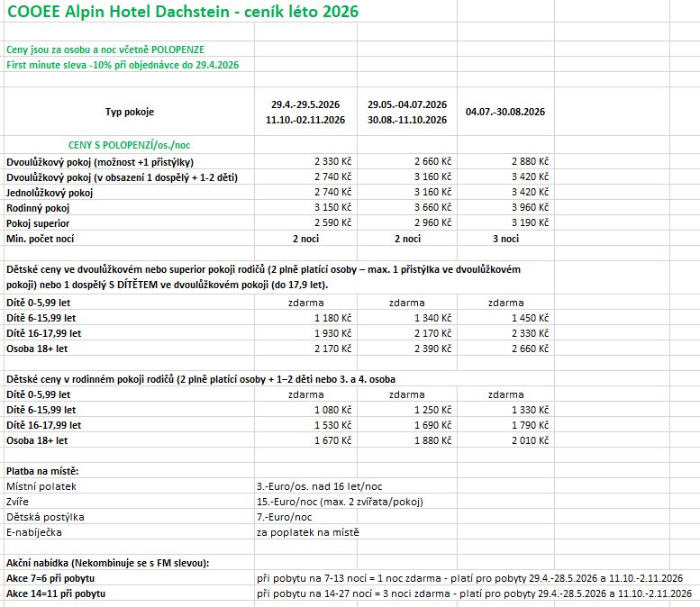
Task: Select the Dětská postýlka '7.-Euro/noc' cell
Action: click(x=284, y=517)
